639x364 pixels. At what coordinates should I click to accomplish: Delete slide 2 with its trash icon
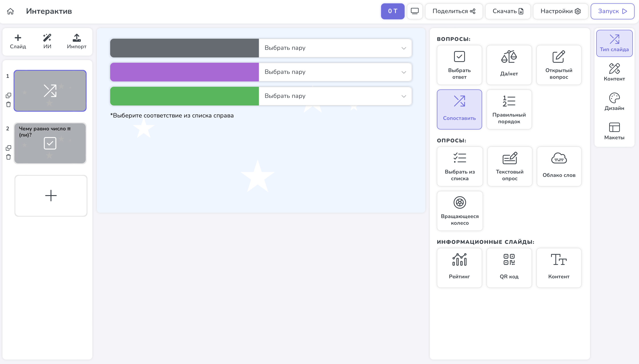(x=8, y=157)
